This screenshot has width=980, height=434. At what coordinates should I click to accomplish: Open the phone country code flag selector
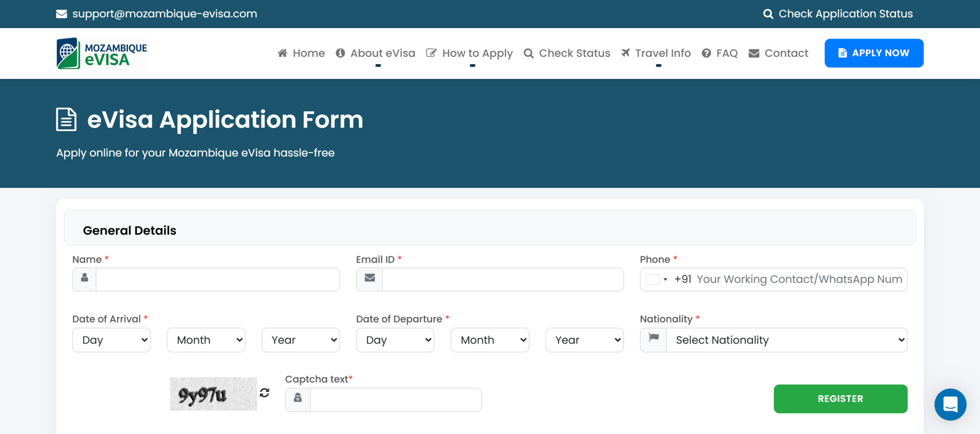657,280
